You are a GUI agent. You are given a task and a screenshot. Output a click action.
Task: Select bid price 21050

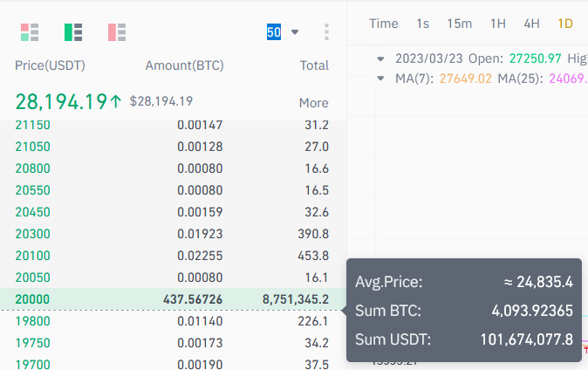(32, 147)
